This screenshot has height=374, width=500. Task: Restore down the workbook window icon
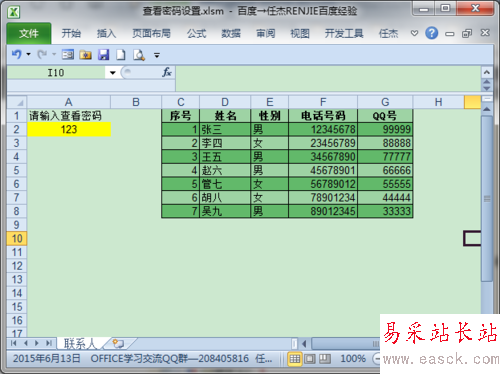(467, 33)
